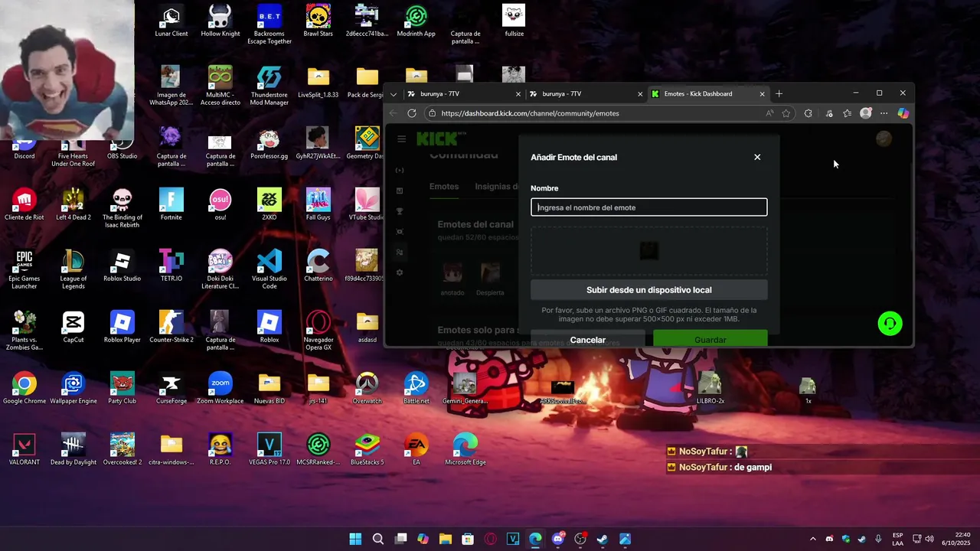Image resolution: width=980 pixels, height=551 pixels.
Task: Click the Cancelar button in the dialog
Action: pyautogui.click(x=587, y=339)
